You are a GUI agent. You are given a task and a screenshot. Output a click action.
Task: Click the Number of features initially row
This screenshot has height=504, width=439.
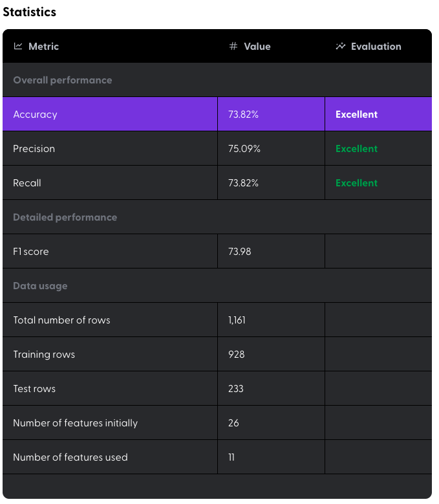point(76,423)
